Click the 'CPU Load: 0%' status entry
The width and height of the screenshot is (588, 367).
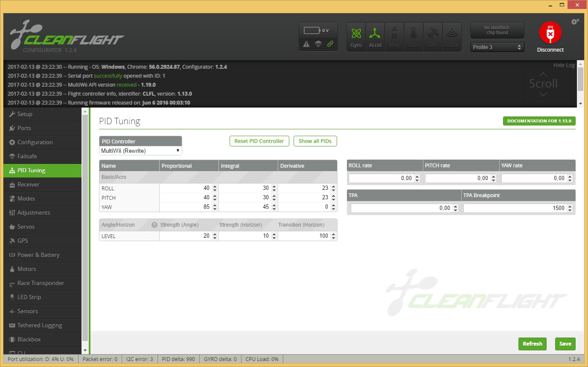point(262,359)
